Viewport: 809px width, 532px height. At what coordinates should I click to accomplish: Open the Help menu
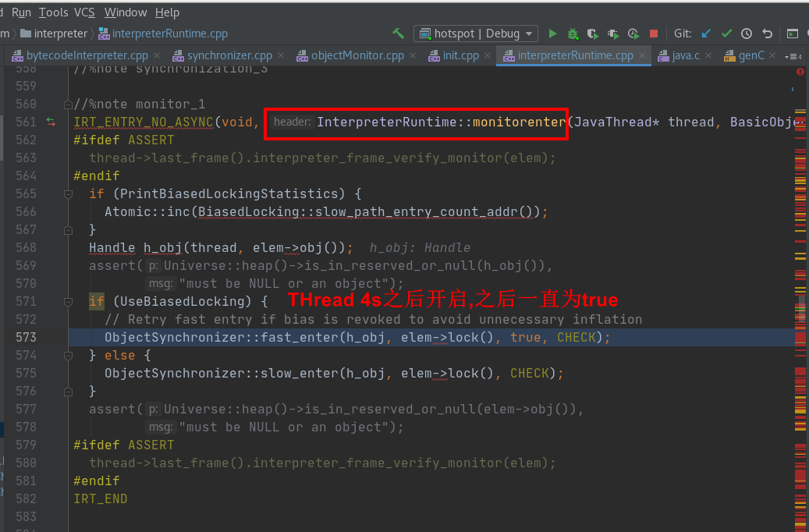pos(167,12)
